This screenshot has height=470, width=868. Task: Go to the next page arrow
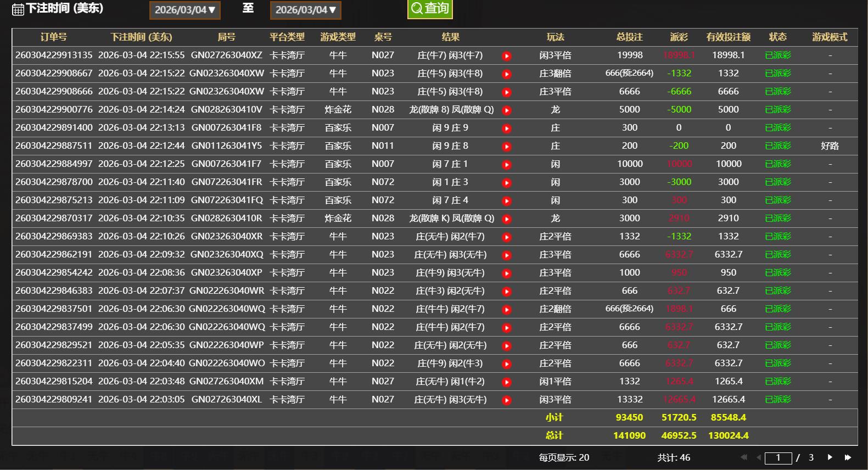830,457
